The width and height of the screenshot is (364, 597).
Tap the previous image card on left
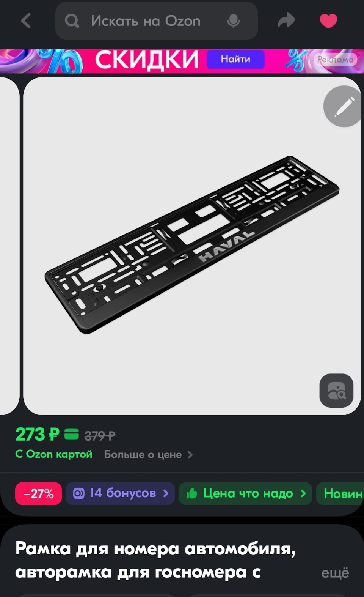coord(9,246)
